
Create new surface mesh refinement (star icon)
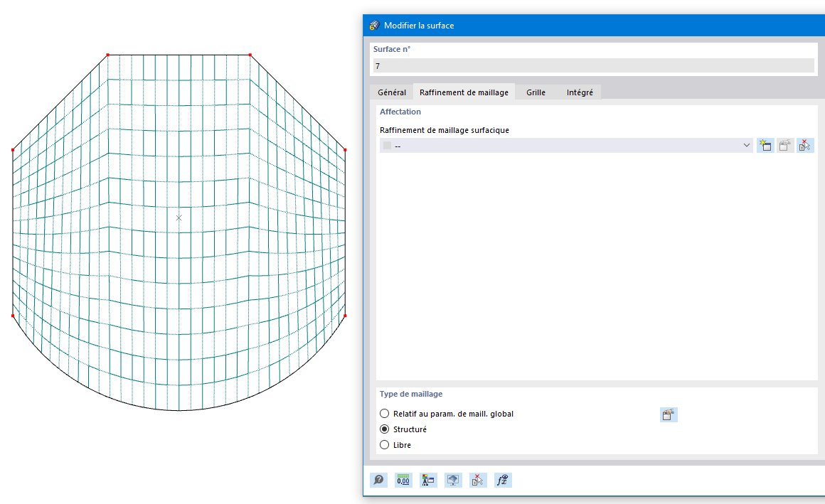pos(765,145)
